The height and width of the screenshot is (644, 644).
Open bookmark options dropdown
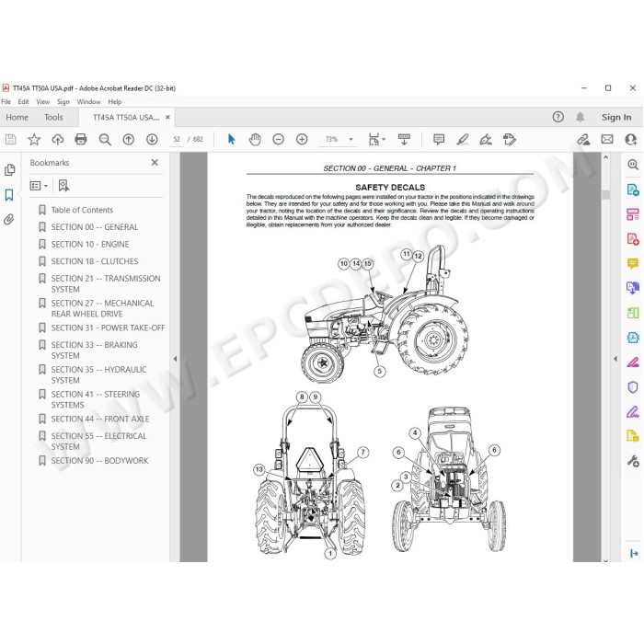pyautogui.click(x=39, y=186)
